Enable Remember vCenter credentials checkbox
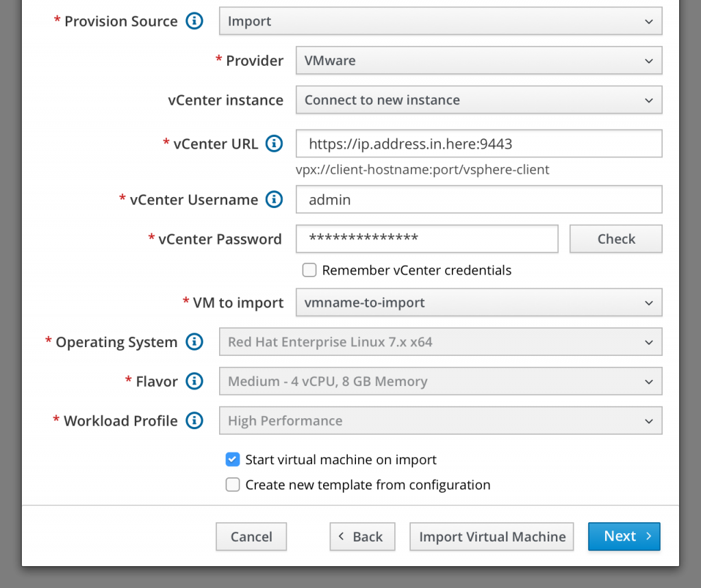This screenshot has height=588, width=701. pos(309,270)
